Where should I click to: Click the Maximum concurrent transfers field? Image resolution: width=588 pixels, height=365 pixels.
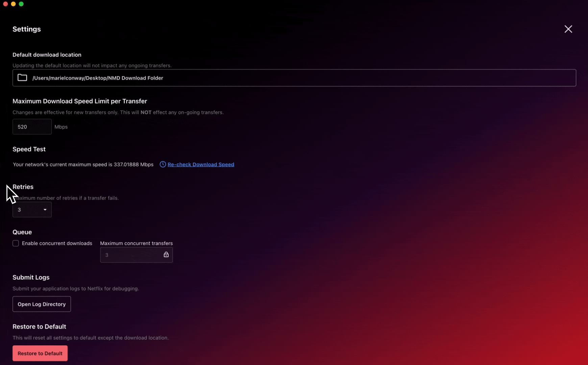[x=137, y=255]
